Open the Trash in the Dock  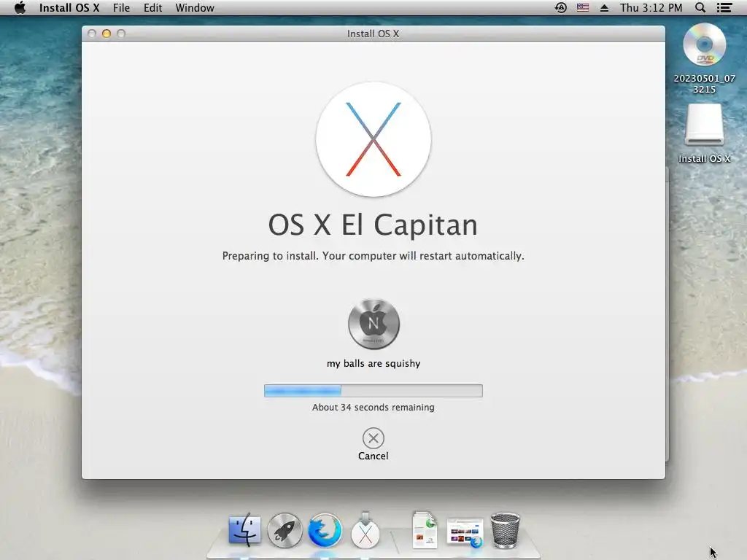point(505,530)
